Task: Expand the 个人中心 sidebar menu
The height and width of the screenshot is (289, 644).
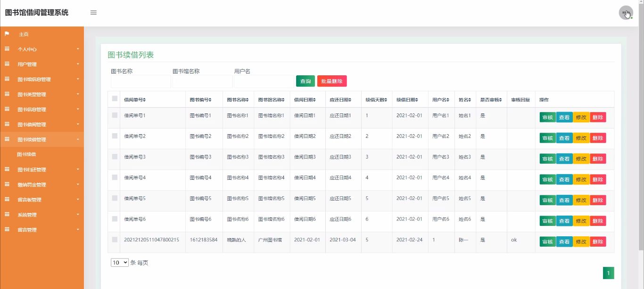Action: click(42, 49)
